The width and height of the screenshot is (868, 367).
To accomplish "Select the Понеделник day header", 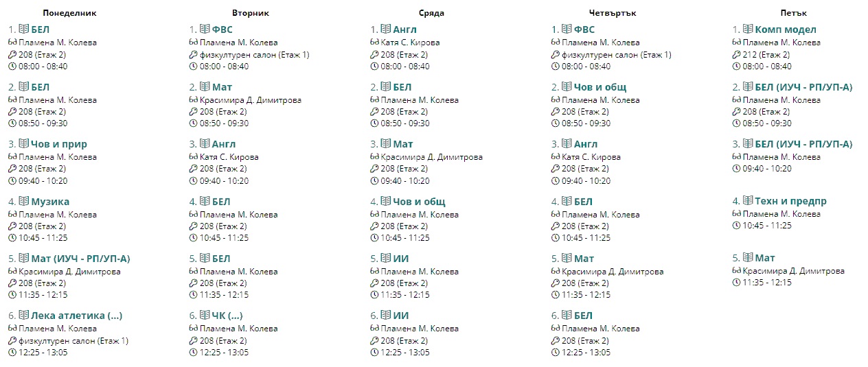I will coord(69,13).
